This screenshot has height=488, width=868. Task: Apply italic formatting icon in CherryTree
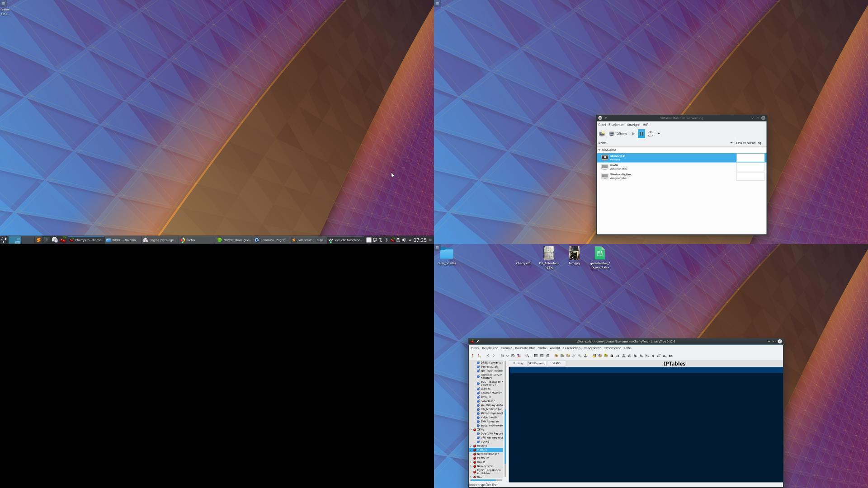618,356
